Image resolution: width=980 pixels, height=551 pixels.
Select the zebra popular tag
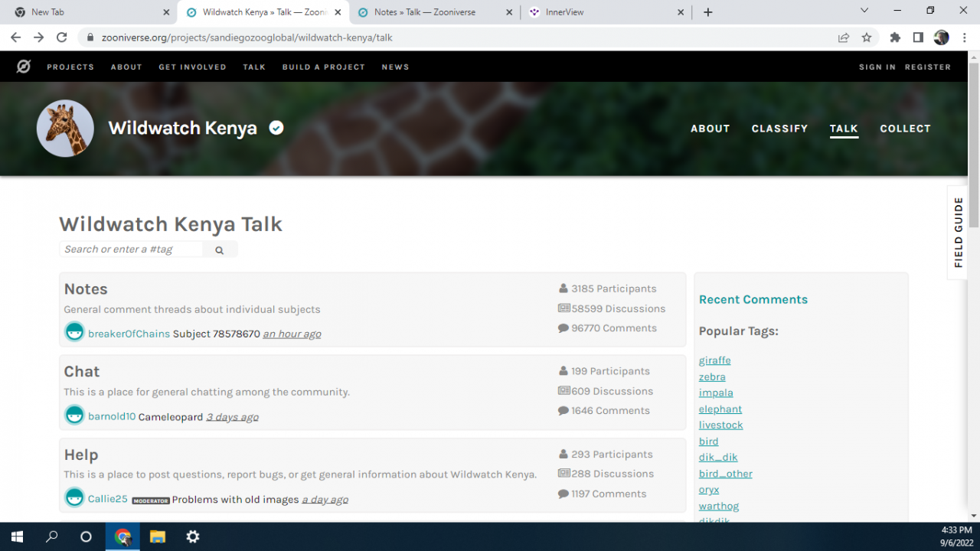[x=712, y=377]
